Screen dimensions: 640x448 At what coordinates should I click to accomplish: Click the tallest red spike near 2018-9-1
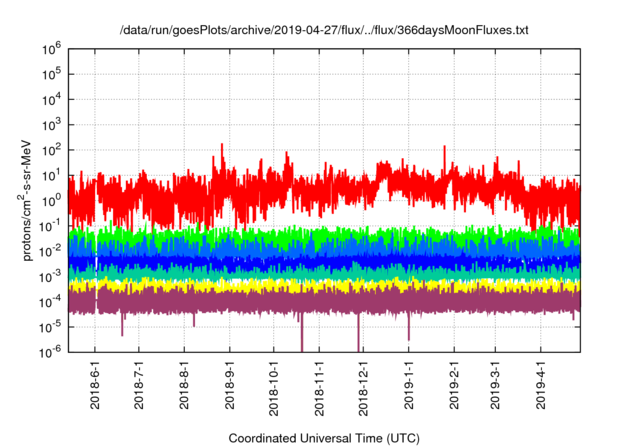[x=221, y=146]
